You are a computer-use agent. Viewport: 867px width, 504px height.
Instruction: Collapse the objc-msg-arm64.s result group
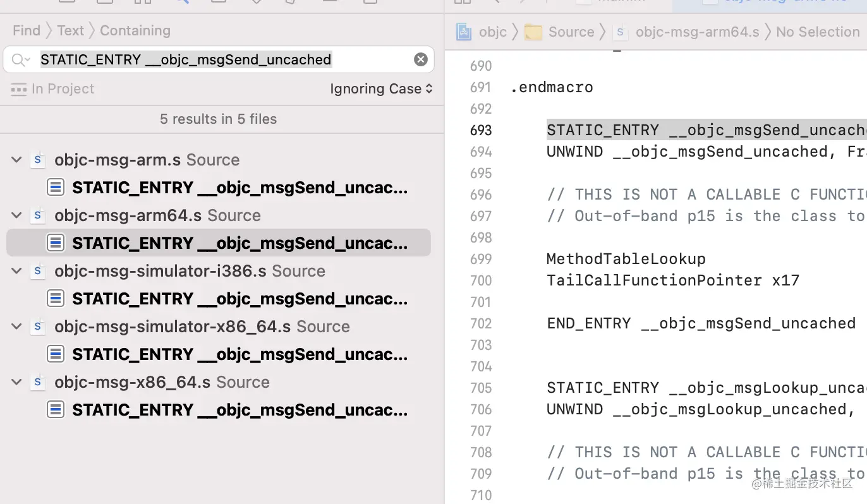pyautogui.click(x=17, y=215)
